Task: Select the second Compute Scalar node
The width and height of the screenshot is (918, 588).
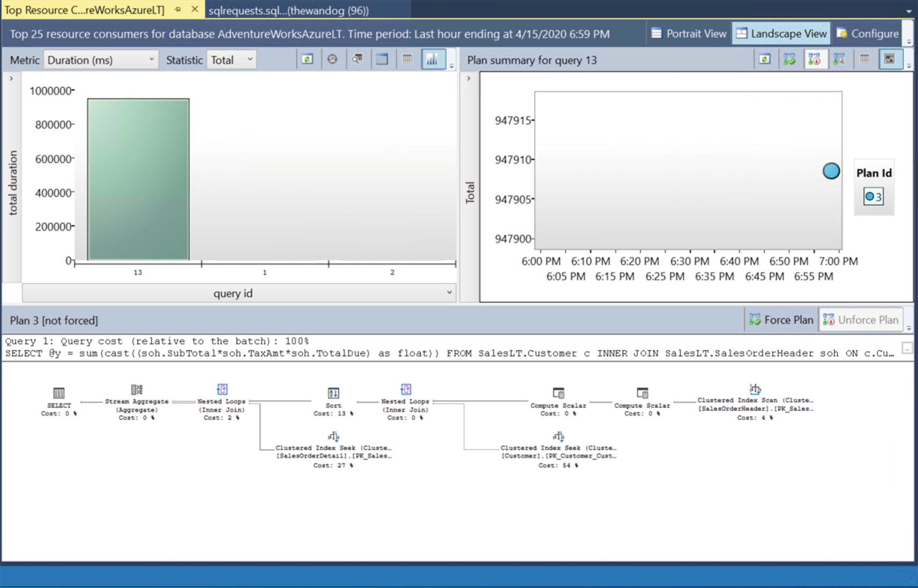Action: (x=642, y=402)
